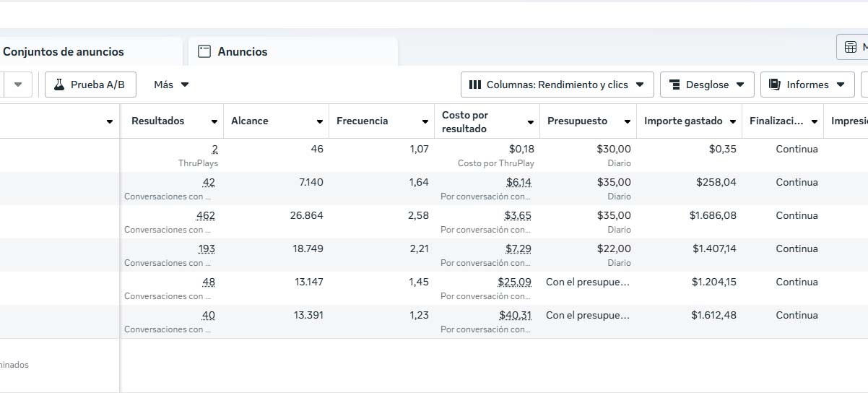Click the window icon on the Anuncios tab

204,51
